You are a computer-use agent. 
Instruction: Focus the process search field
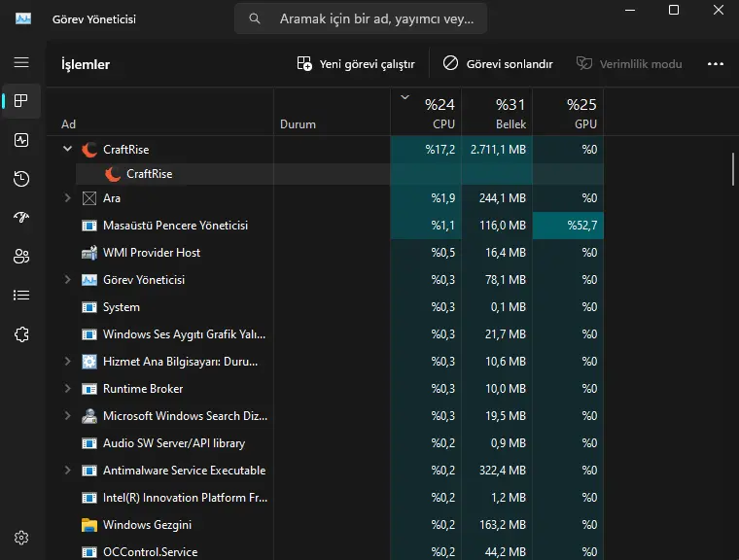click(x=361, y=18)
